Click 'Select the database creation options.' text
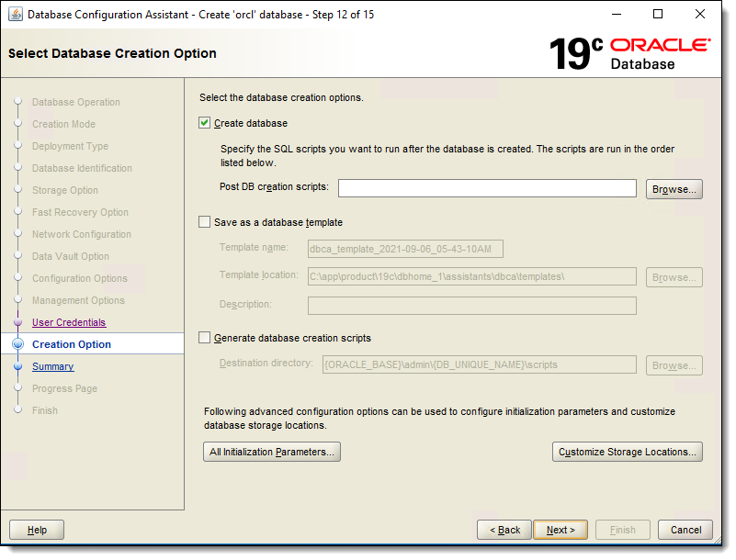Screen dimensions: 736x560 [281, 97]
